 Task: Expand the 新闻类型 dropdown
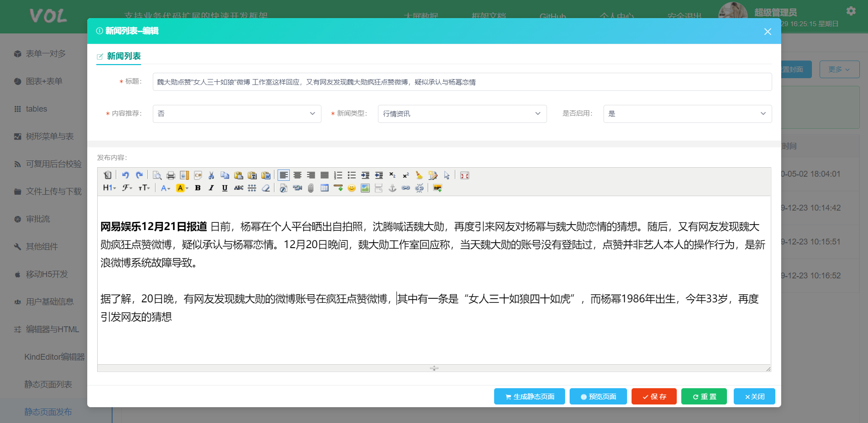click(462, 114)
